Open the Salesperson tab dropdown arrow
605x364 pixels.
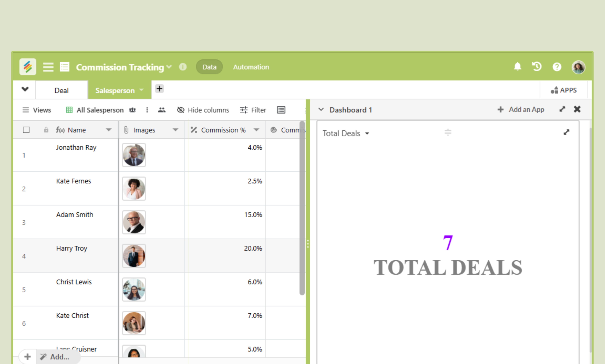click(x=141, y=90)
